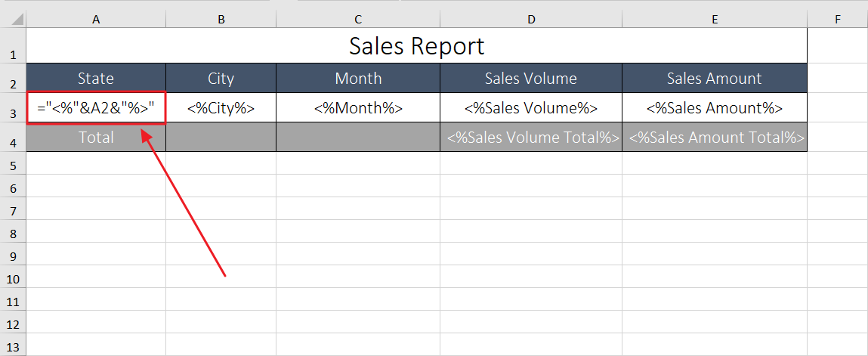Select the <%City%> placeholder cell
868x356 pixels.
(x=221, y=108)
